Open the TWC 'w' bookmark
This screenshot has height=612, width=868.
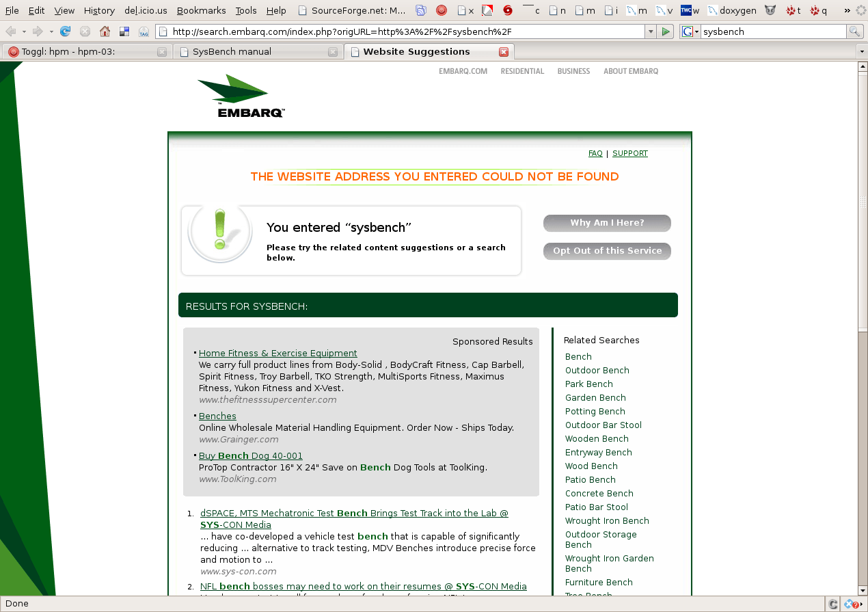tap(690, 10)
